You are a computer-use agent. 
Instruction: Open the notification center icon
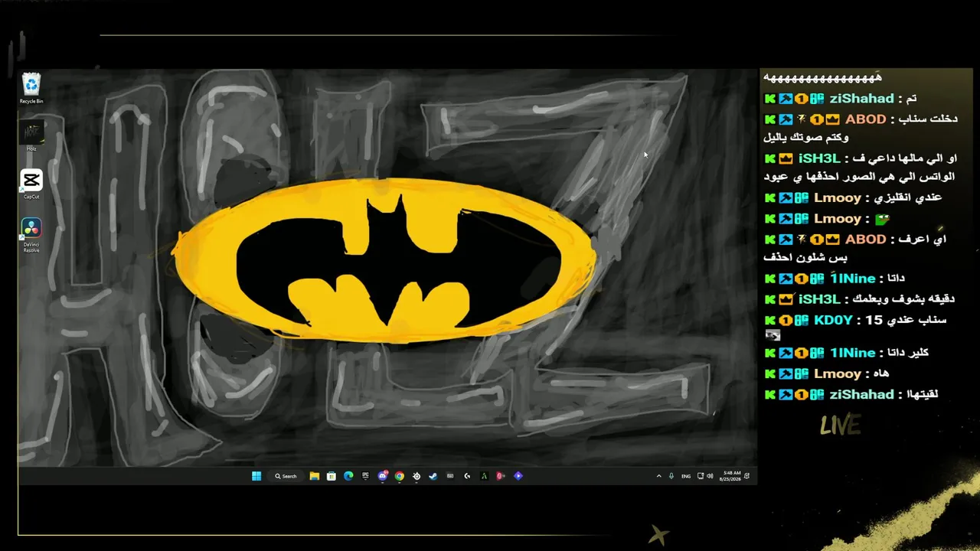pos(746,476)
